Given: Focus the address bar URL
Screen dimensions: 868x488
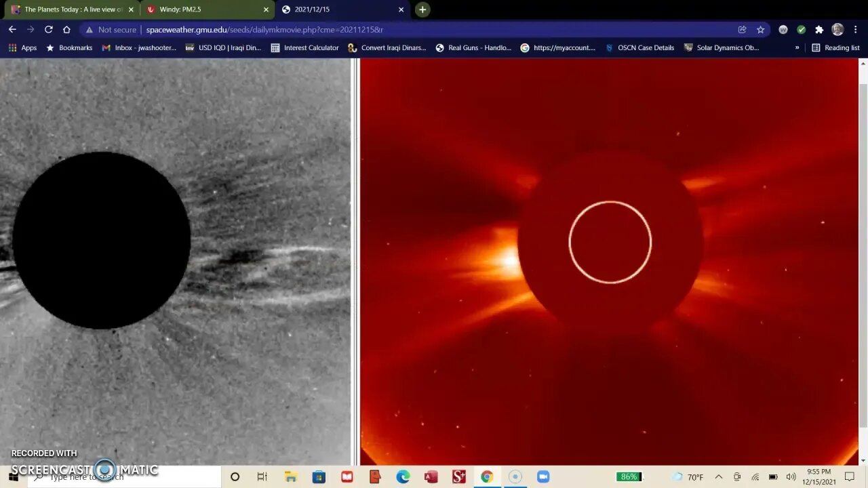Looking at the screenshot, I should click(264, 30).
